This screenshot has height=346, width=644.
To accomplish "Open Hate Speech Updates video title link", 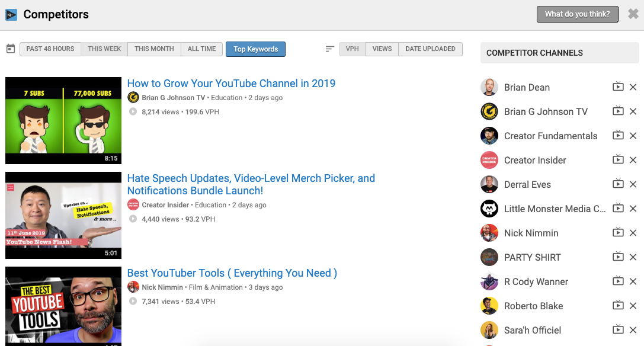I will (251, 184).
